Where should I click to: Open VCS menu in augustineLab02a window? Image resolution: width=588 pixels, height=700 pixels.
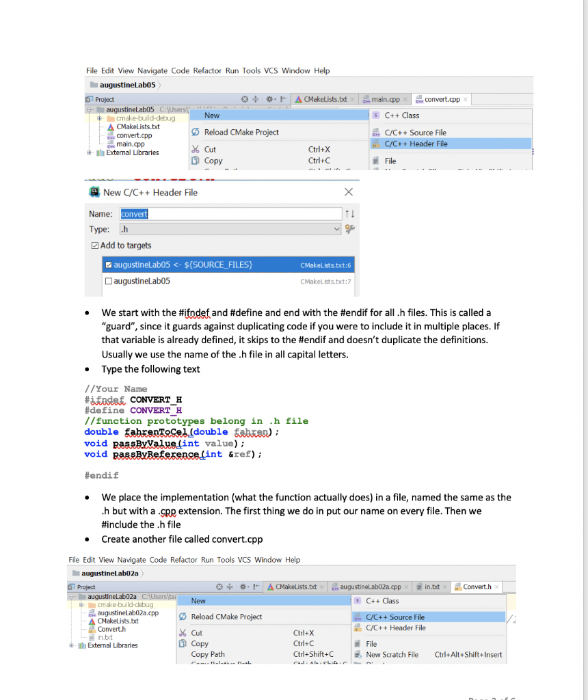(244, 560)
